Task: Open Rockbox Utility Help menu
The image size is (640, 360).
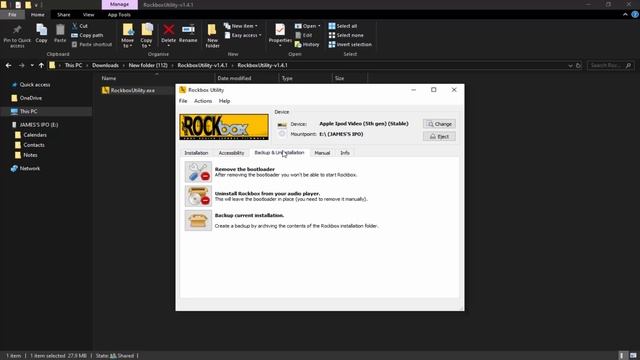Action: [224, 101]
